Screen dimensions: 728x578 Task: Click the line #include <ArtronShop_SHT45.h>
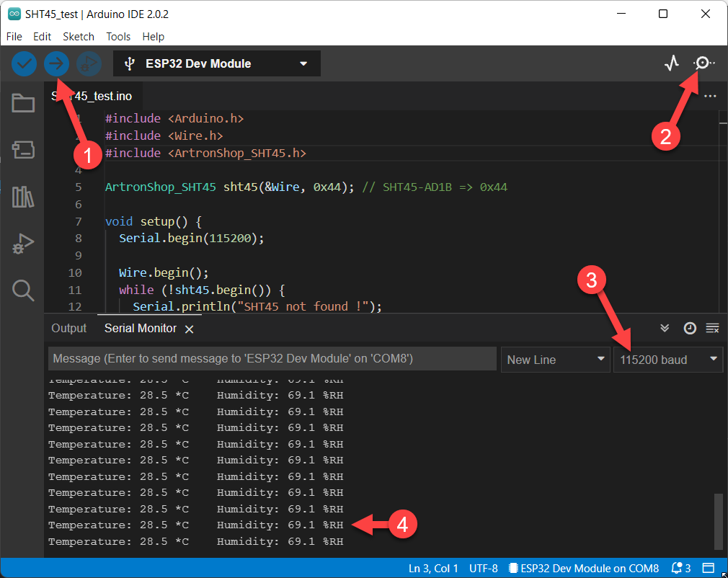205,153
